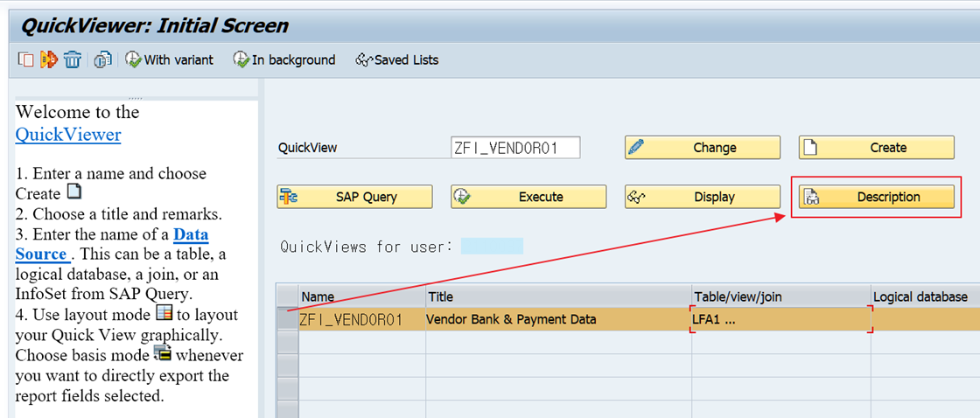Click the table select-all corner cell
The height and width of the screenshot is (418, 980).
pyautogui.click(x=288, y=295)
